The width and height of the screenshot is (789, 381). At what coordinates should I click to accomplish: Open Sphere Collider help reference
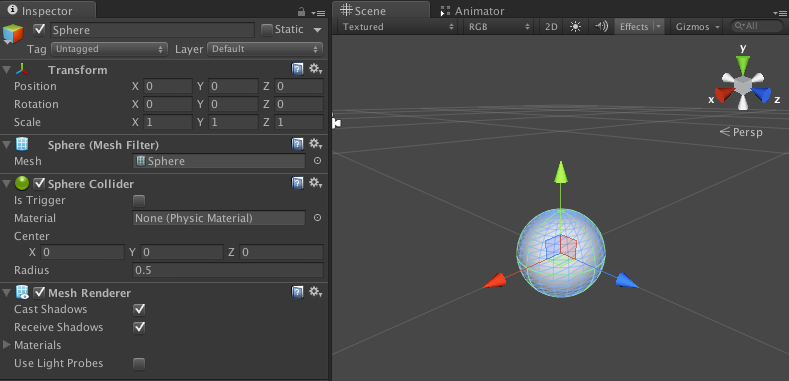297,183
